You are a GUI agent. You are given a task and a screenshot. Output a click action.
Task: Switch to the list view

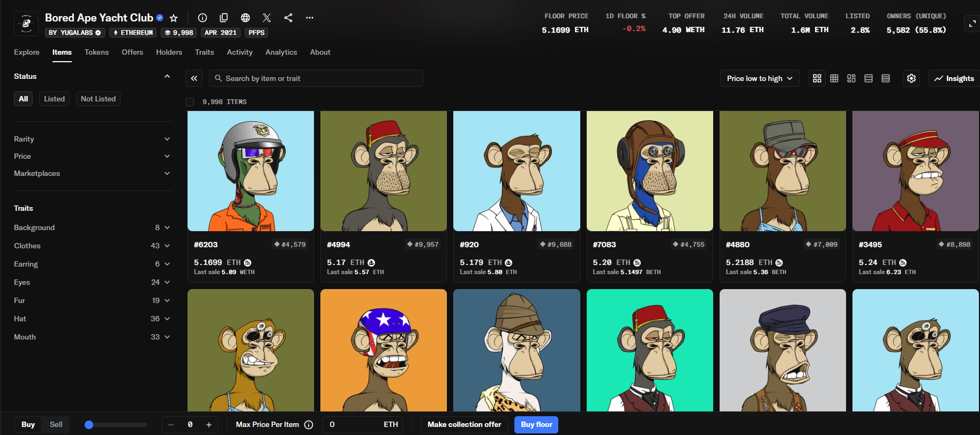pyautogui.click(x=869, y=78)
